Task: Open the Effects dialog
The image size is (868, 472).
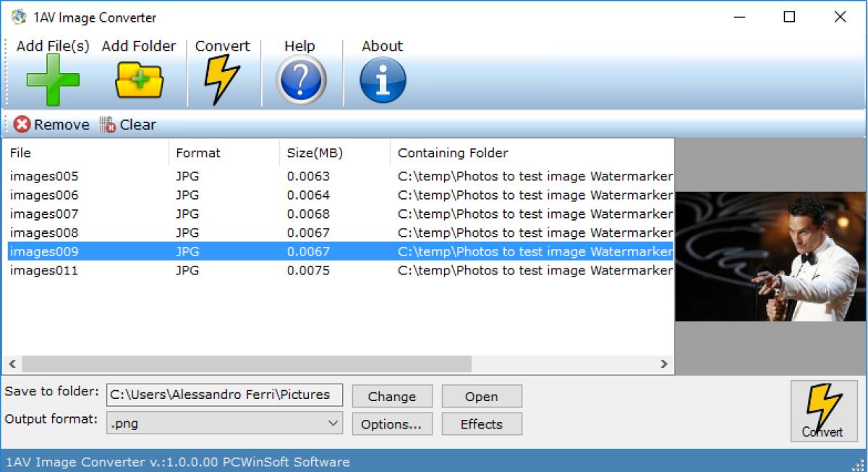Action: tap(481, 423)
